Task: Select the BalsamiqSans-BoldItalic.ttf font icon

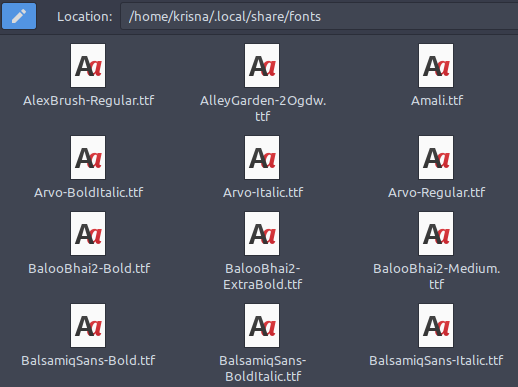Action: [262, 325]
